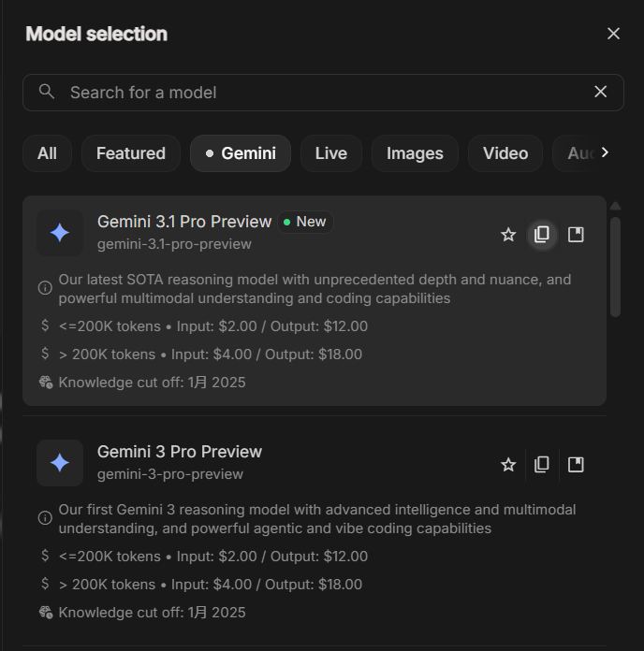This screenshot has width=644, height=651.
Task: Click the Gemini 3.1 Pro Preview sparkle icon
Action: pyautogui.click(x=60, y=233)
